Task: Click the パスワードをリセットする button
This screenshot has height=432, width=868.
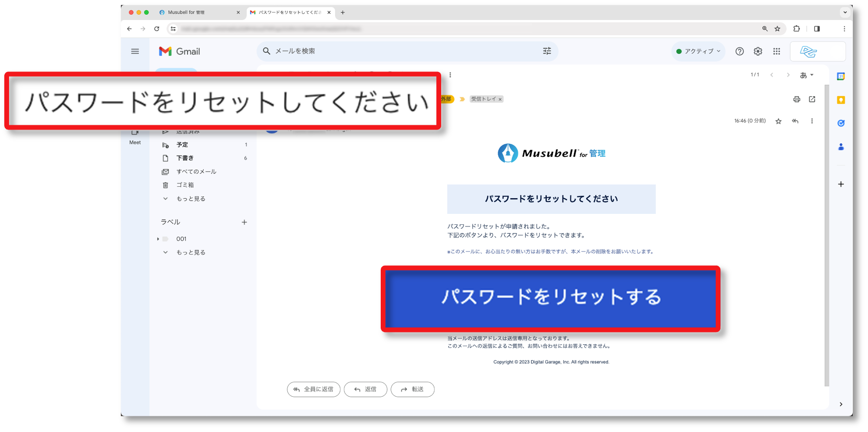Action: coord(550,298)
